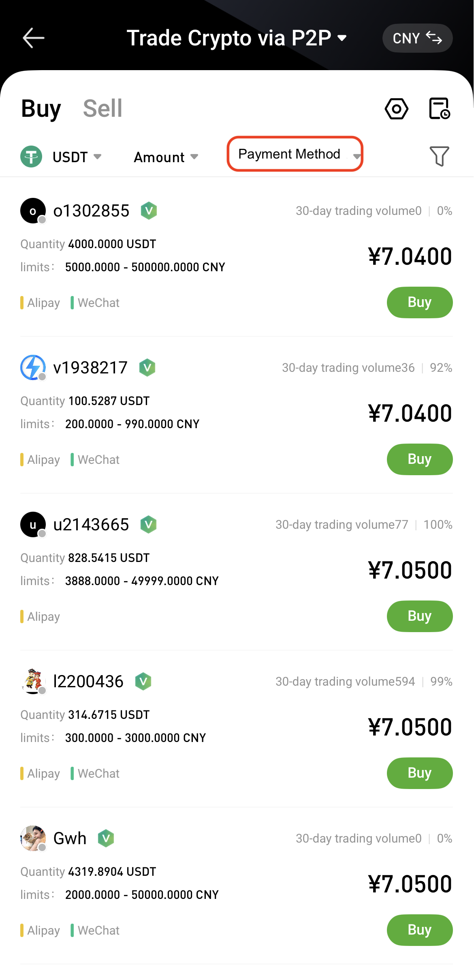Screen dimensions: 474x980
Task: Tap verified badge next to o1302855
Action: [149, 211]
